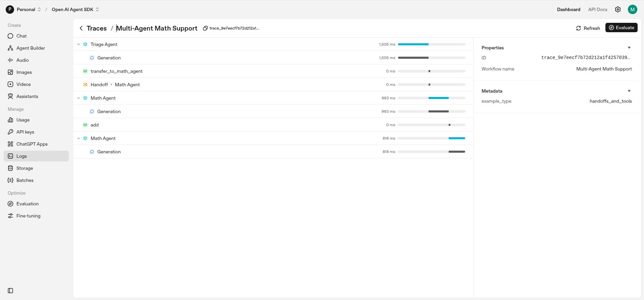The image size is (644, 300).
Task: Click the handoffs_and_tools metadata value
Action: pyautogui.click(x=611, y=101)
